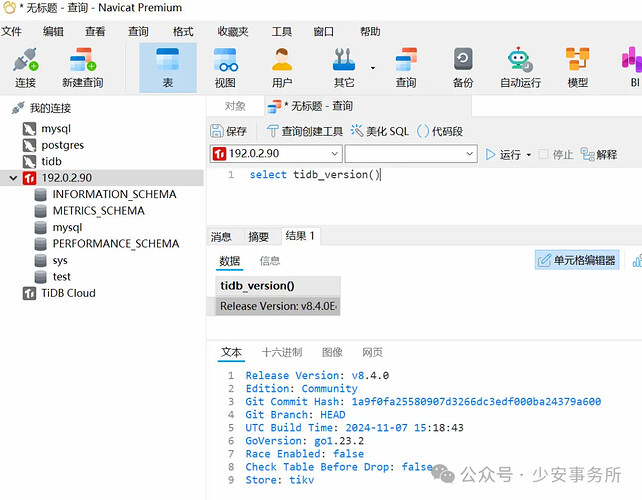Switch to the 信息 sub-tab
The width and height of the screenshot is (642, 500).
(x=269, y=261)
